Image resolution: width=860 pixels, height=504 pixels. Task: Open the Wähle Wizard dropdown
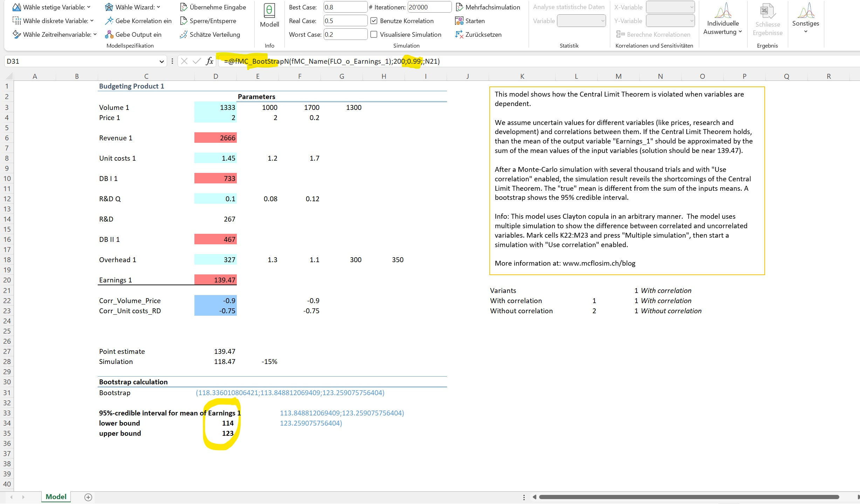click(158, 7)
